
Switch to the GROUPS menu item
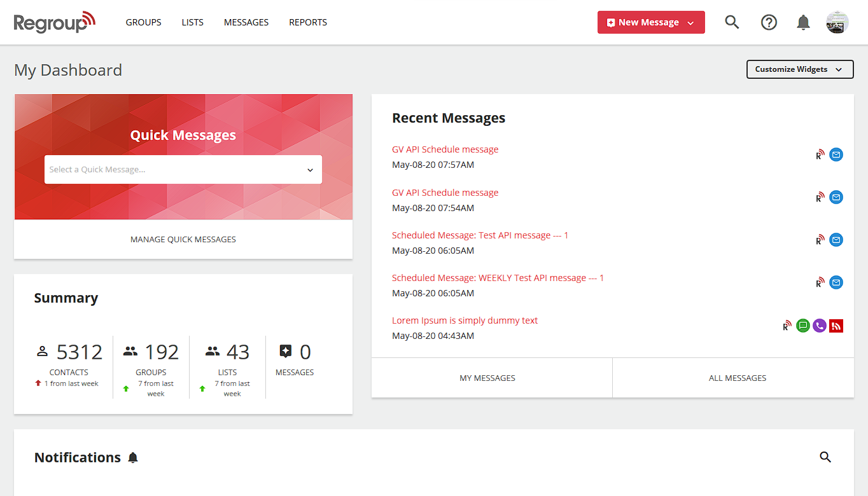pyautogui.click(x=143, y=22)
